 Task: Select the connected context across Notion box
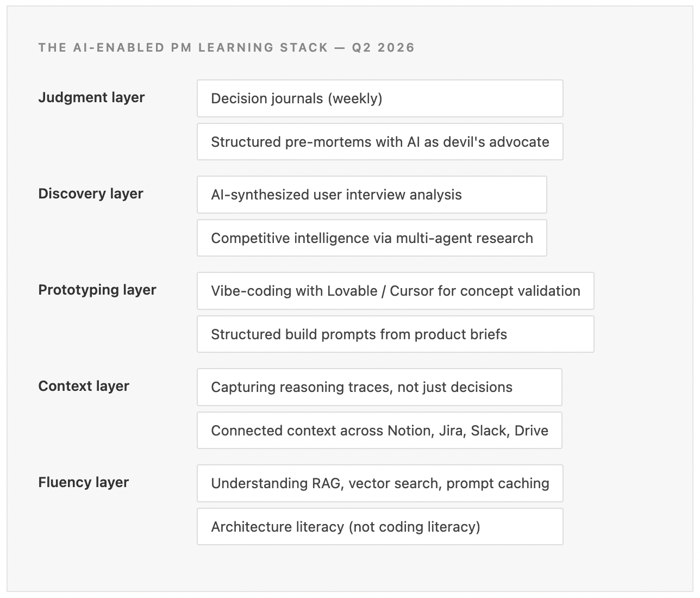[x=379, y=431]
